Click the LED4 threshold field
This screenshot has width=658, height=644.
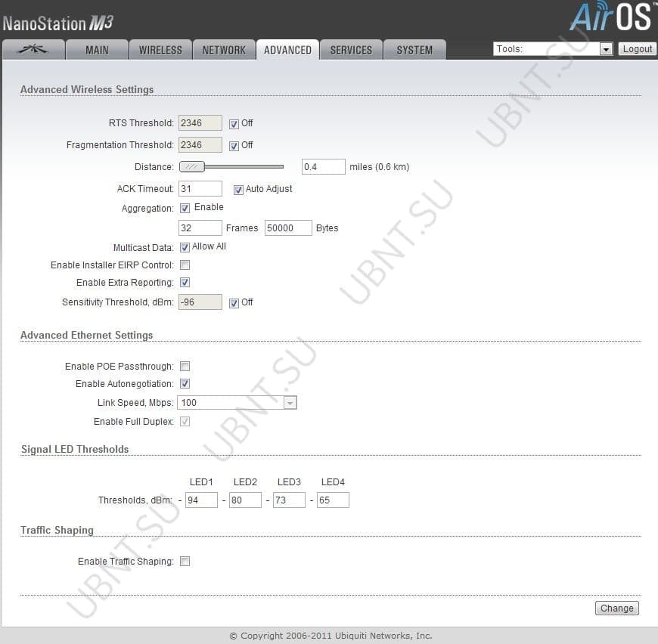pyautogui.click(x=333, y=500)
